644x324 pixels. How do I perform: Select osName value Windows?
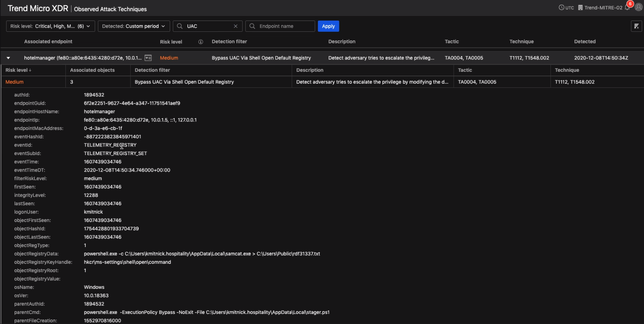click(x=94, y=287)
